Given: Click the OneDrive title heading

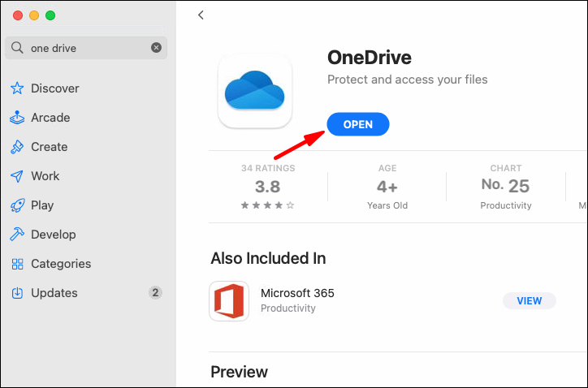Looking at the screenshot, I should point(370,58).
